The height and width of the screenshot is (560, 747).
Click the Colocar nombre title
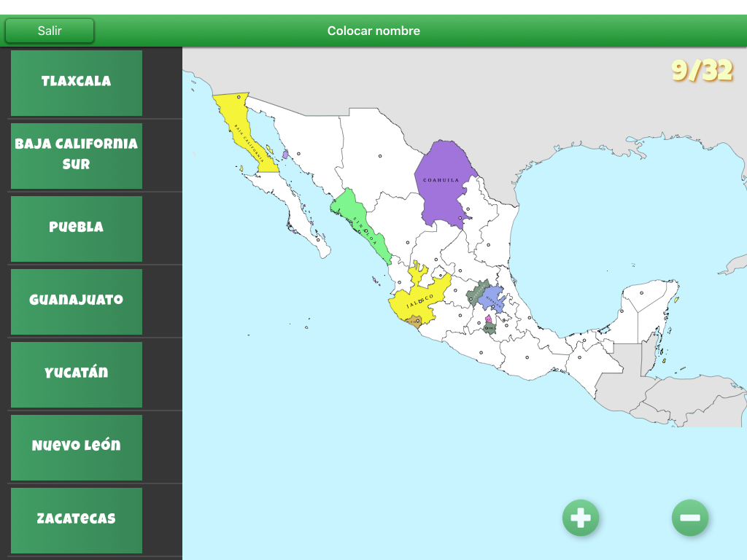click(373, 31)
